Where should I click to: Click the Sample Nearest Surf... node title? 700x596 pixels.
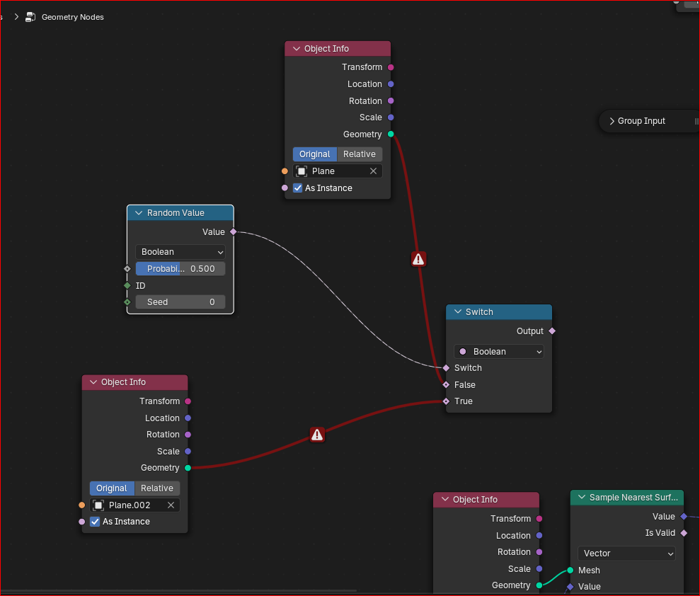point(633,498)
